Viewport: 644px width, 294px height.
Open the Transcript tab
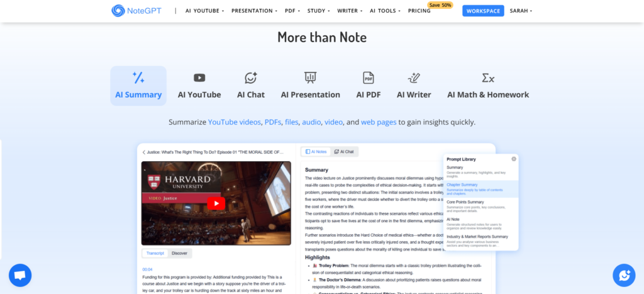coord(155,253)
